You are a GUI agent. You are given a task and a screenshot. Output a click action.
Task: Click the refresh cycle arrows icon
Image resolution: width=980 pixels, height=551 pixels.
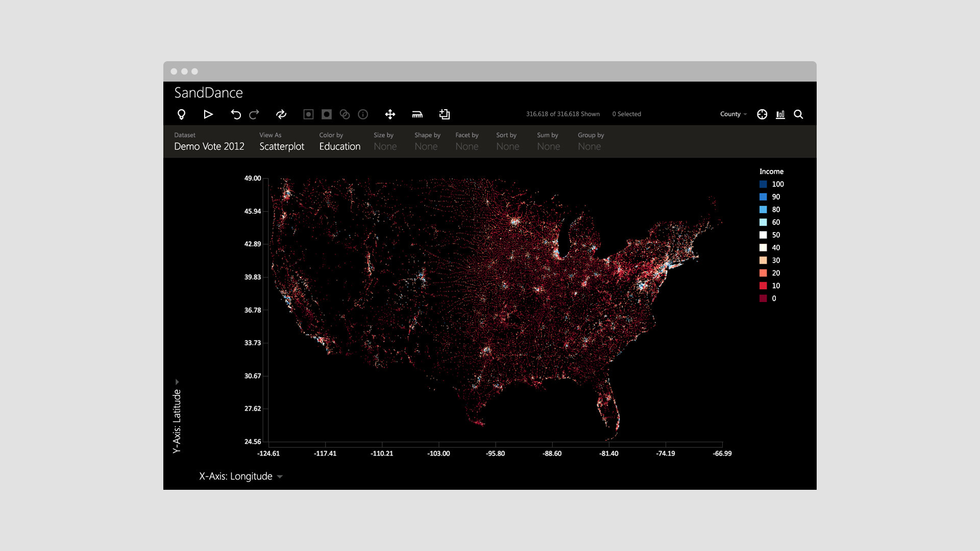[281, 114]
